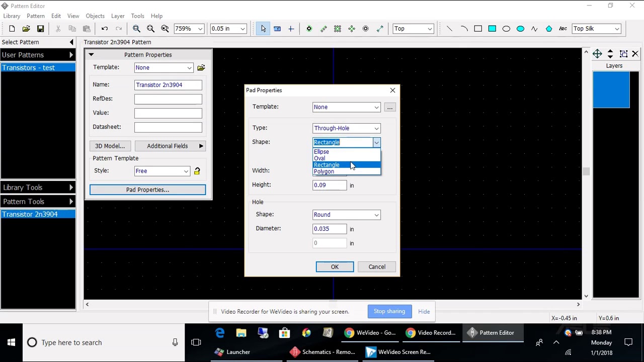Toggle the padlock icon next to Style

click(x=197, y=171)
